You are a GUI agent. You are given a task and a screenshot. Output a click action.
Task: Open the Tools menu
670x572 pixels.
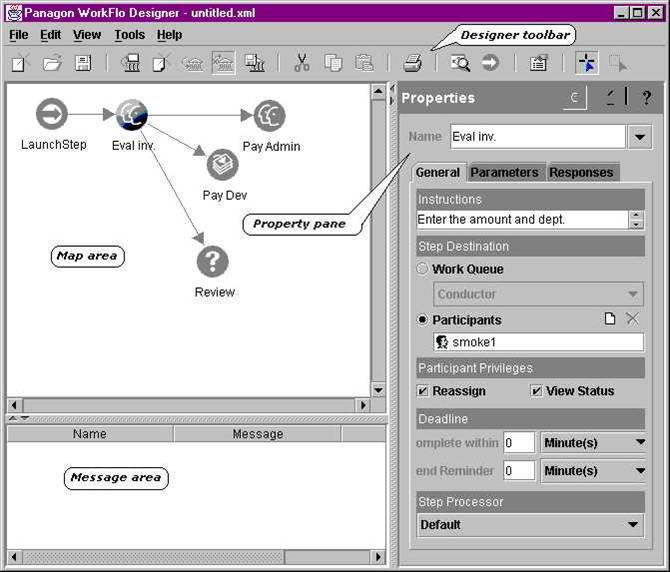coord(129,34)
